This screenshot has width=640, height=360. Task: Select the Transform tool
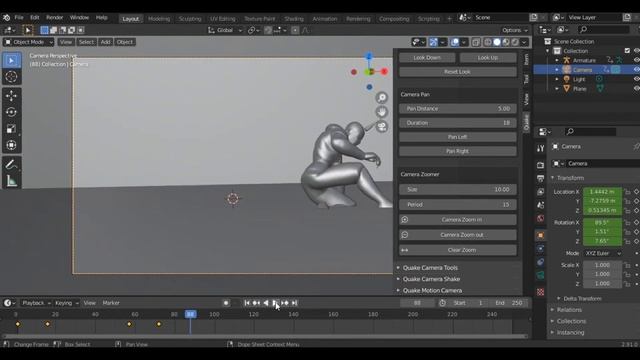tap(11, 145)
